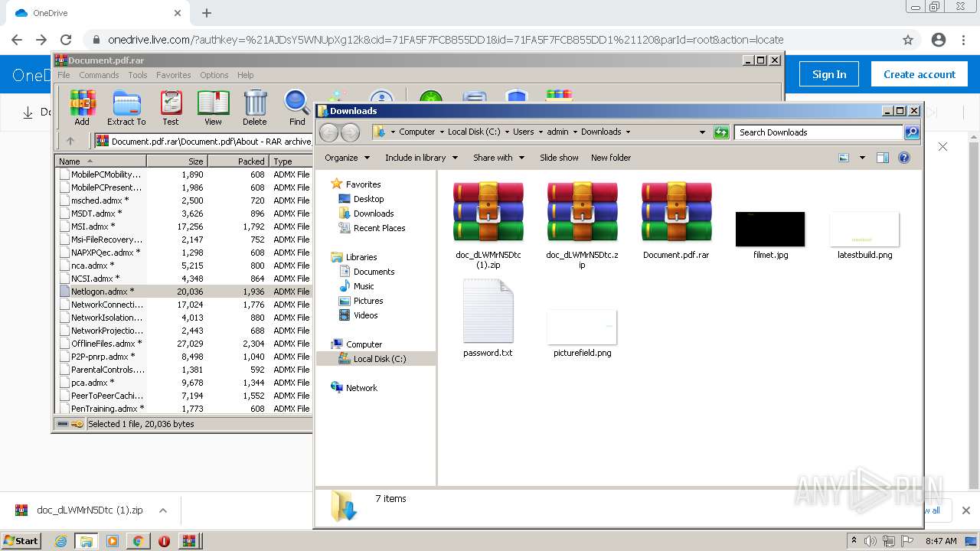Image resolution: width=980 pixels, height=551 pixels.
Task: Reload the OneDrive page in Chrome
Action: pyautogui.click(x=66, y=40)
